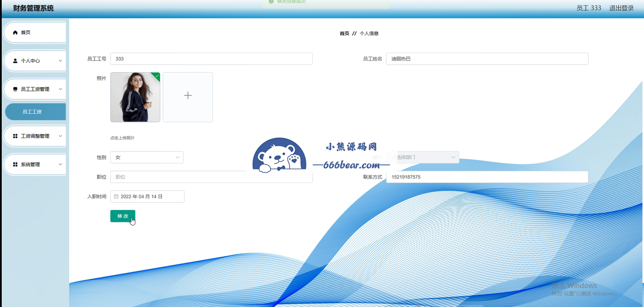Click the home icon beside 首页
Screen dimensions: 644x307
point(15,32)
